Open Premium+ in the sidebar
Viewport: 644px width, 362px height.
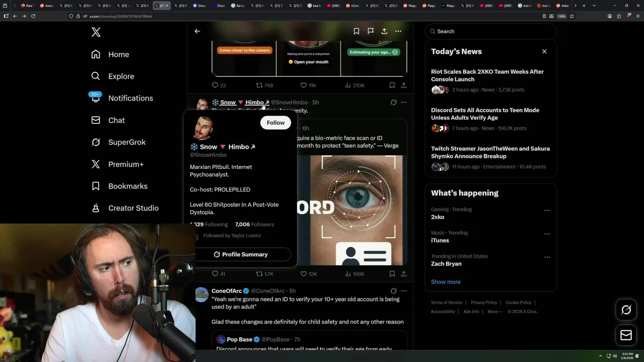[117, 164]
